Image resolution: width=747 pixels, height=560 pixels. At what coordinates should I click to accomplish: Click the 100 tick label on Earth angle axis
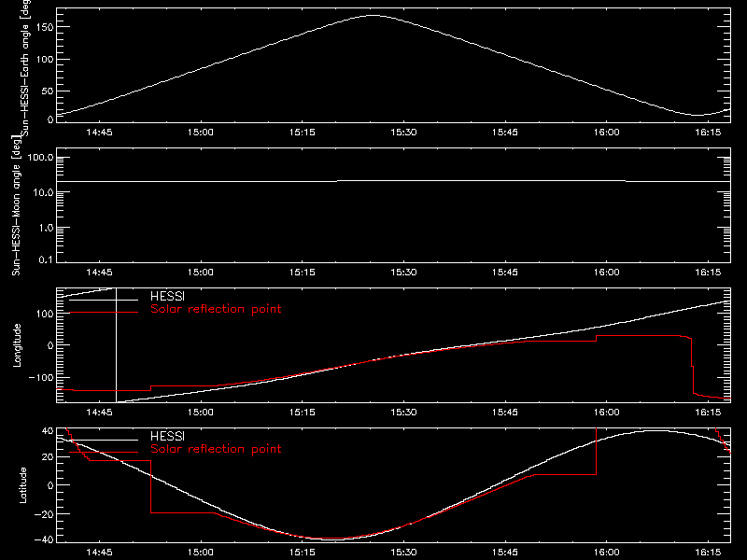click(x=45, y=60)
